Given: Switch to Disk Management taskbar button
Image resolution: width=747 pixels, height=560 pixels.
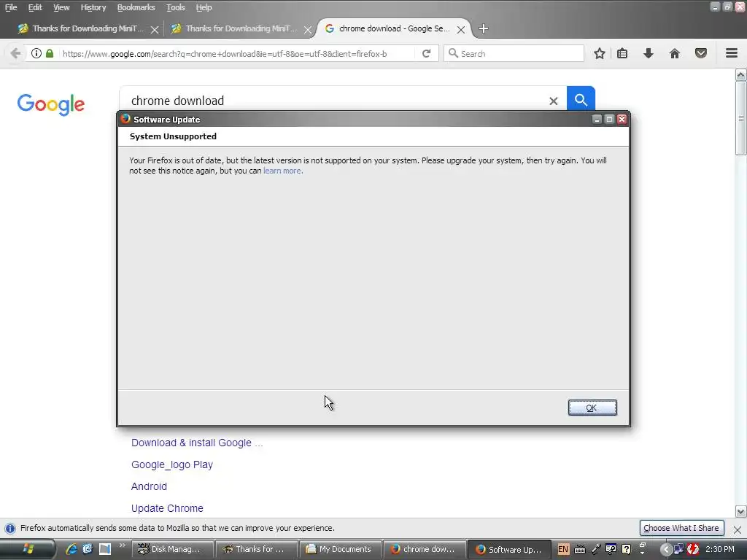Looking at the screenshot, I should [x=172, y=549].
